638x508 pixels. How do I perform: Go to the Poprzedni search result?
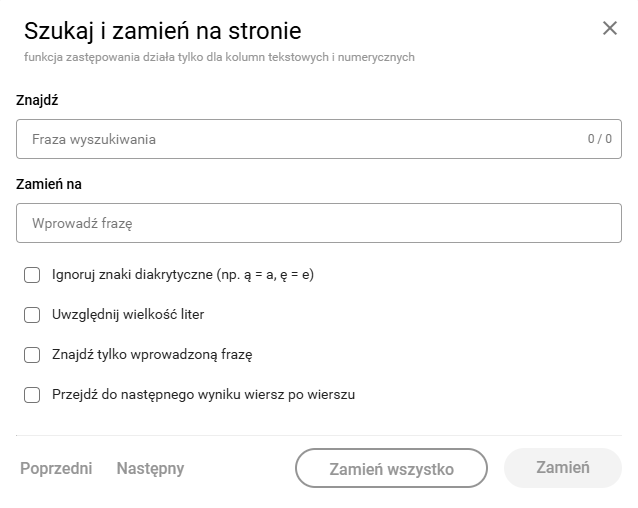tap(56, 469)
